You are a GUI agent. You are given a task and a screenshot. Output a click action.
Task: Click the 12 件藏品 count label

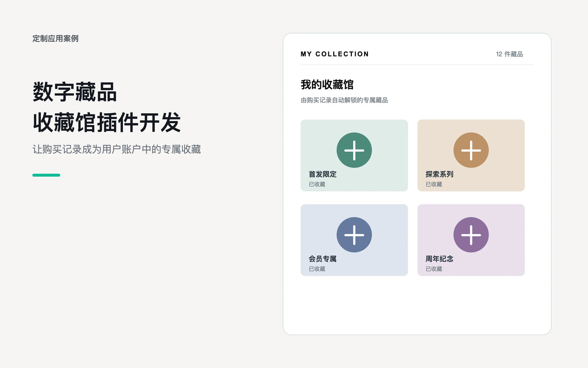tap(510, 54)
